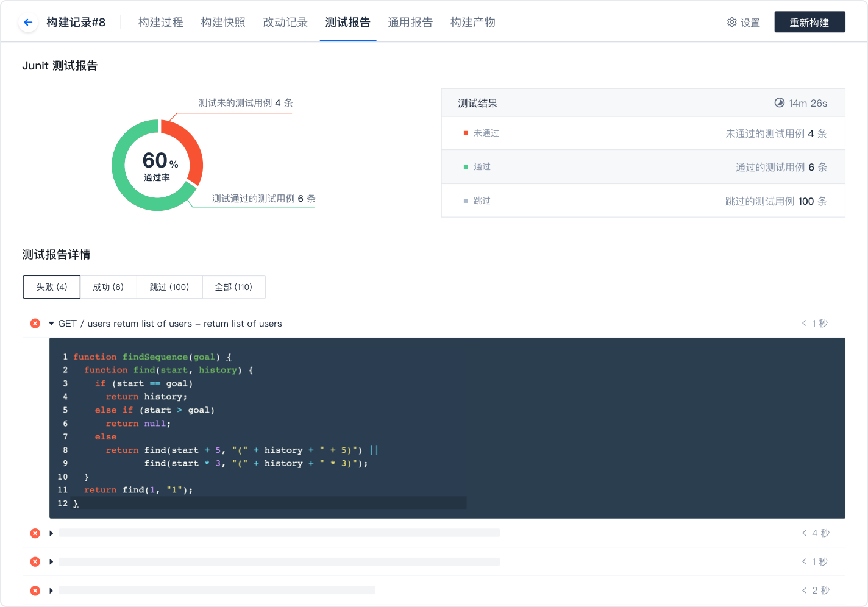Screen dimensions: 868x607
Task: Click the settings gear icon
Action: click(731, 23)
